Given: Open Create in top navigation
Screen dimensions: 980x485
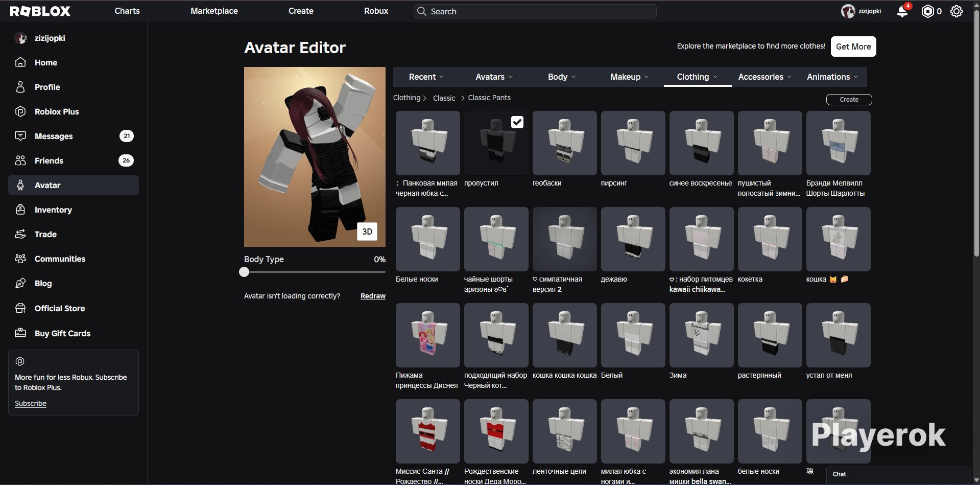Looking at the screenshot, I should click(x=301, y=11).
